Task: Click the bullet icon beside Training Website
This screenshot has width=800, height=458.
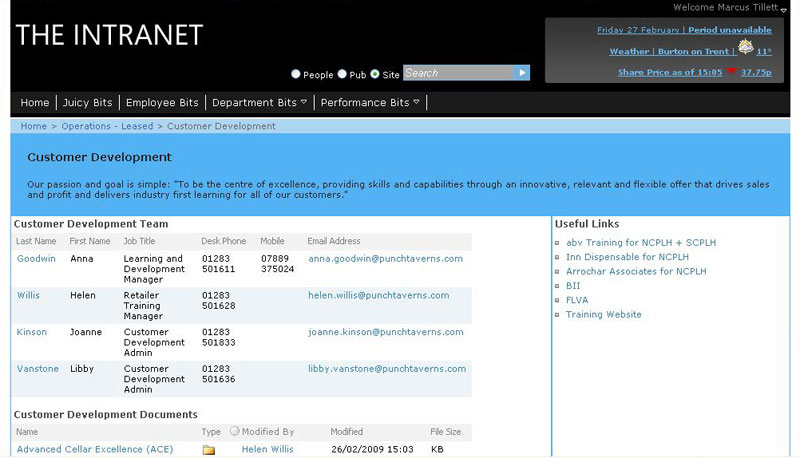Action: [558, 315]
